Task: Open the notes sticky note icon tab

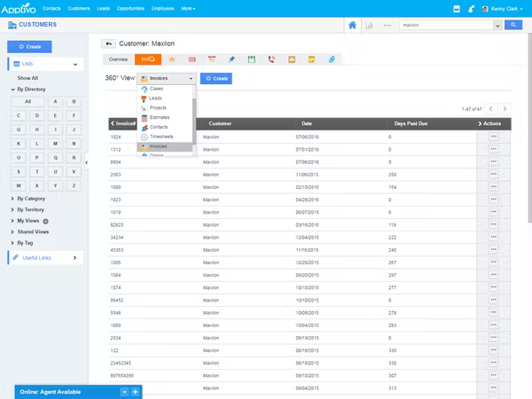Action: (x=311, y=59)
